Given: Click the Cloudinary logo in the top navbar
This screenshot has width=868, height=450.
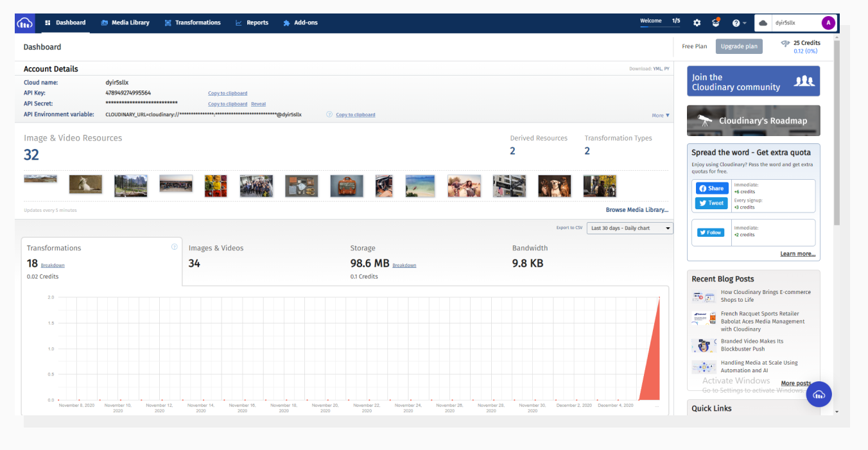Looking at the screenshot, I should (24, 22).
